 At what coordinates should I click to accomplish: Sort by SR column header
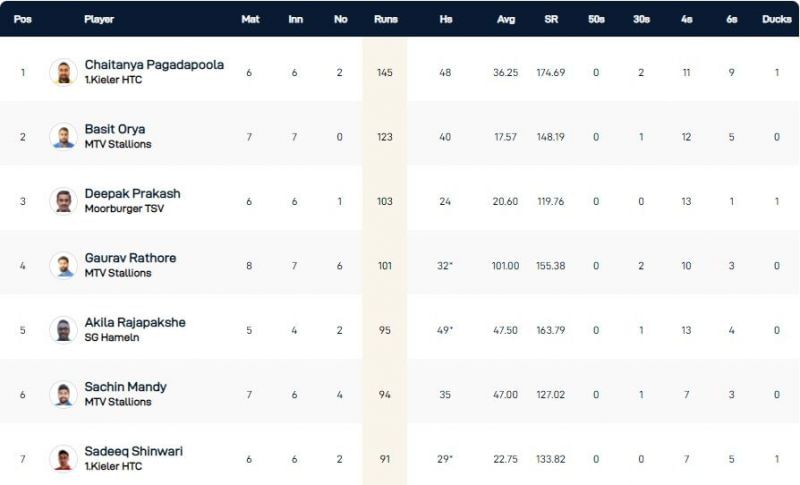pos(551,19)
